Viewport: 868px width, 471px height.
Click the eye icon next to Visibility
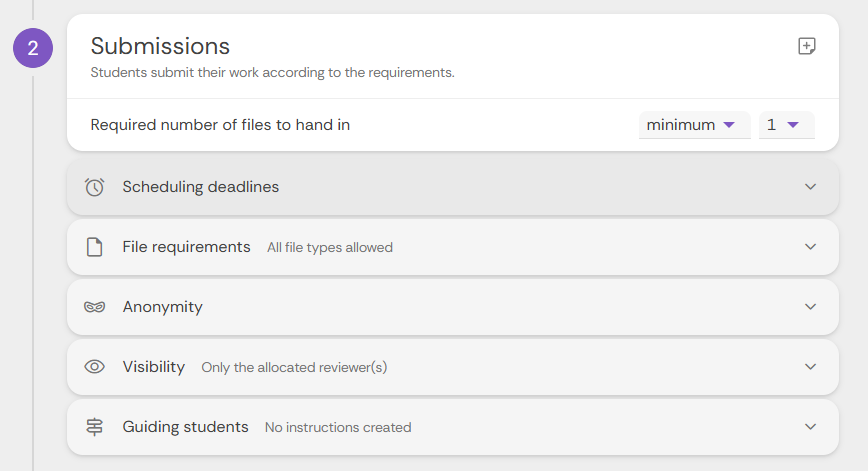[95, 367]
